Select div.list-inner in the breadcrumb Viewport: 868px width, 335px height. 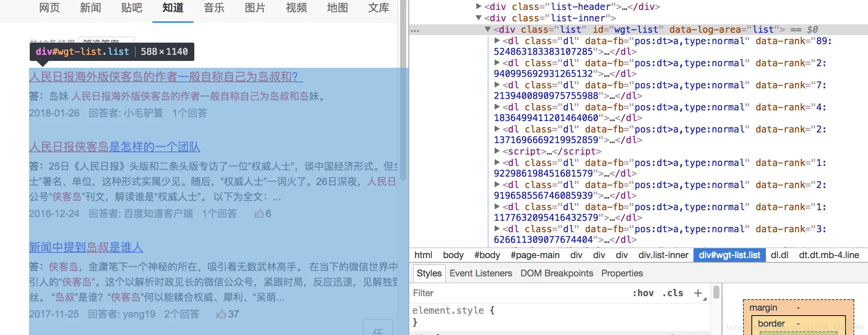pyautogui.click(x=663, y=255)
